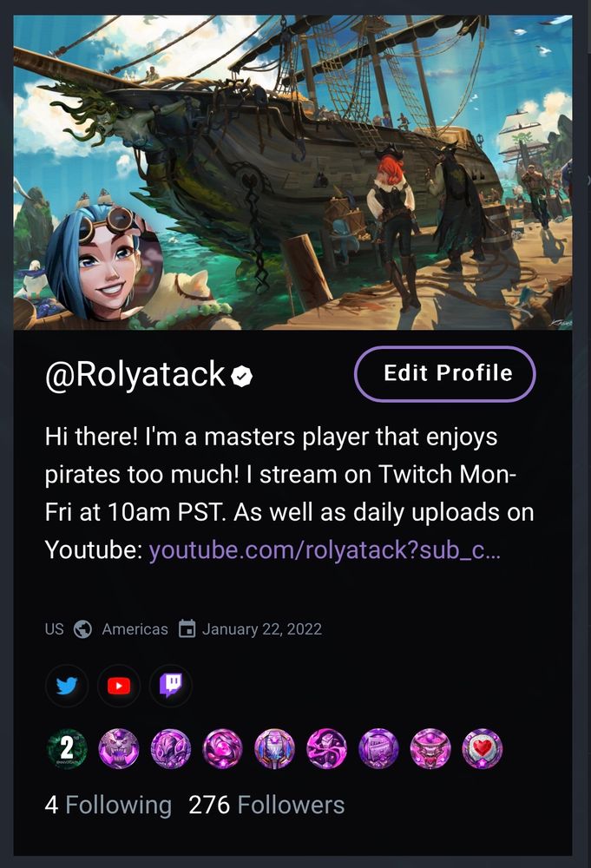Select the eighth badge before the heart badge

click(x=430, y=749)
